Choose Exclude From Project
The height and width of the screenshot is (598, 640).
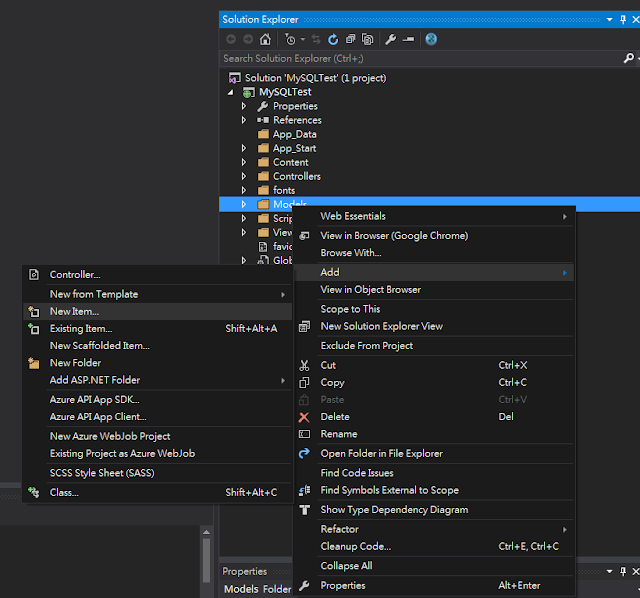coord(433,346)
